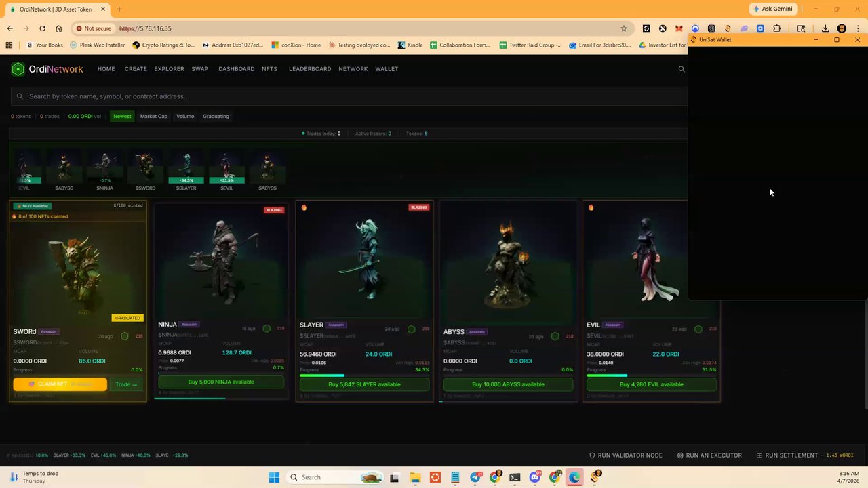
Task: Bookmark this page with the star icon
Action: (x=624, y=28)
